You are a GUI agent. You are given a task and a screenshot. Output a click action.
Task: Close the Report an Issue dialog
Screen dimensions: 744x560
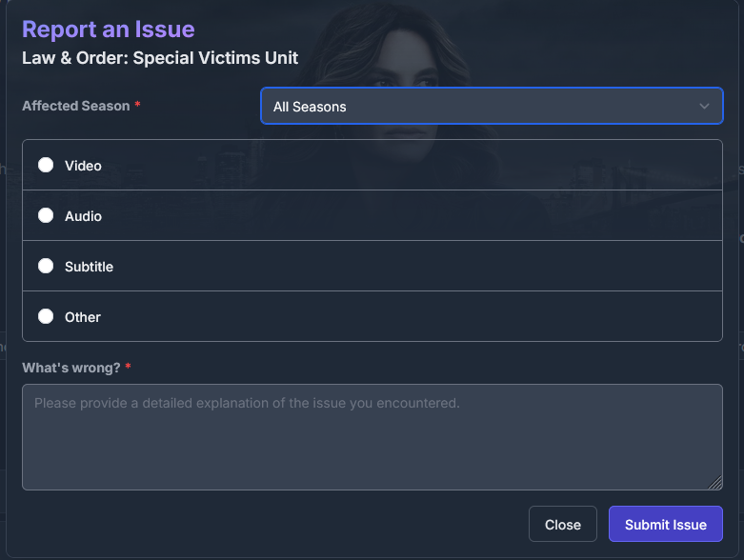(x=563, y=524)
